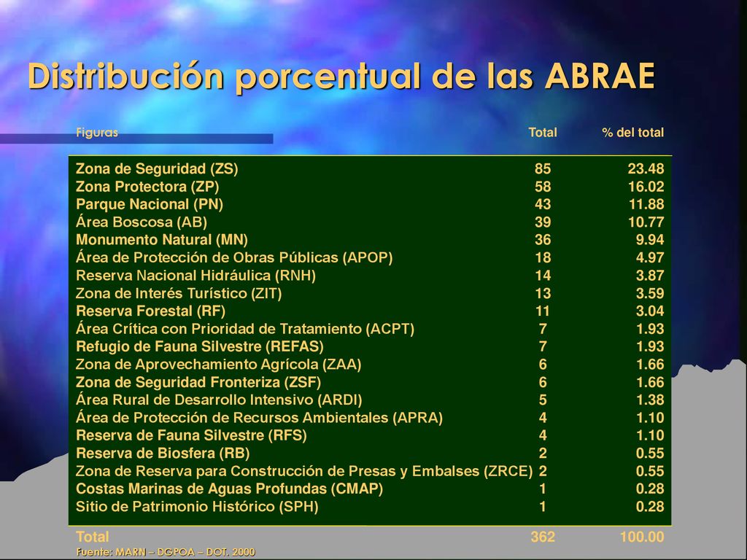The width and height of the screenshot is (747, 560).
Task: Click total value "43" for Parque Nacional
Action: [x=543, y=204]
